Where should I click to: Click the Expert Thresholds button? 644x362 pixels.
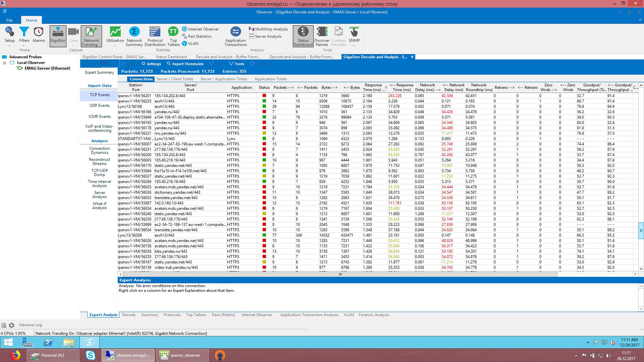coord(185,64)
